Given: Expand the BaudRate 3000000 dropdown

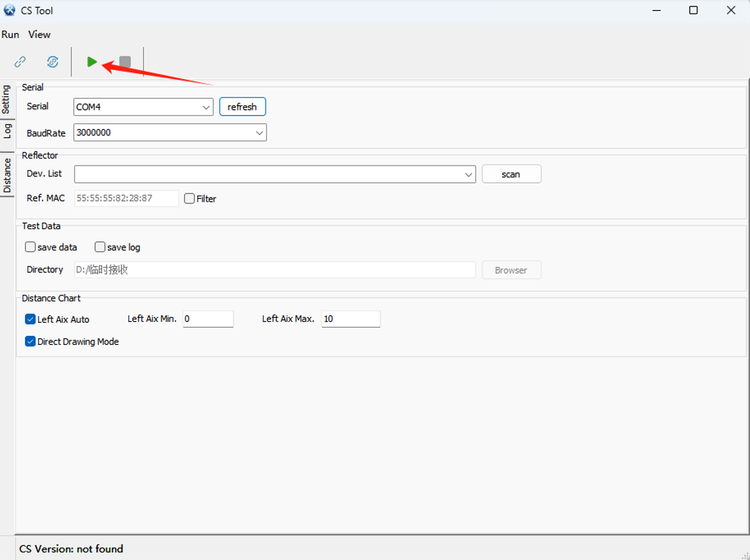Looking at the screenshot, I should coord(170,133).
